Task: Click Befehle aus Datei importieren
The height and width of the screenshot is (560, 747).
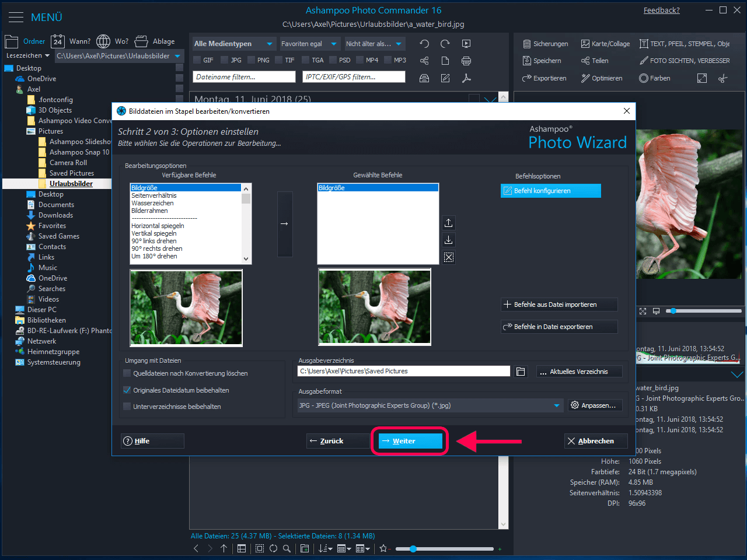Action: click(559, 304)
